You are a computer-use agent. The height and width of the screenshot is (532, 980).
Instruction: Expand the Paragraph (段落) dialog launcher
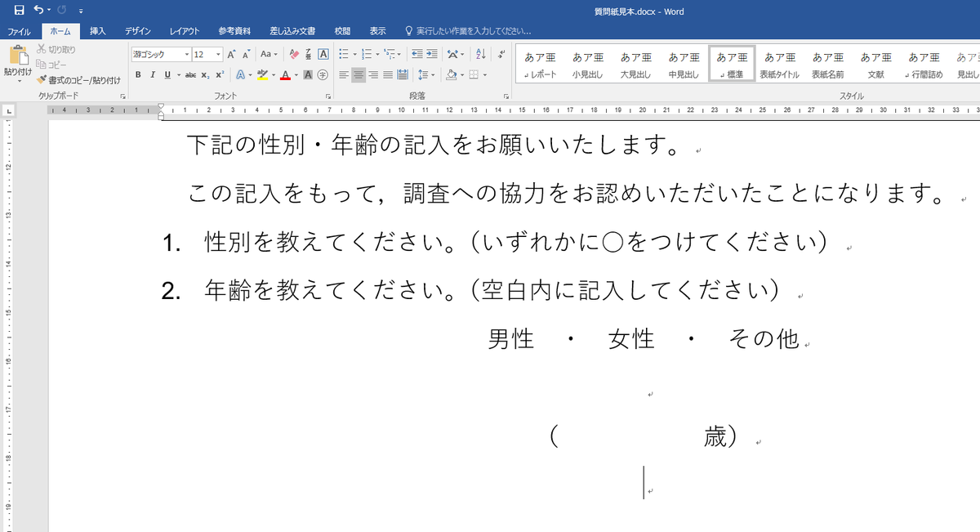click(507, 96)
